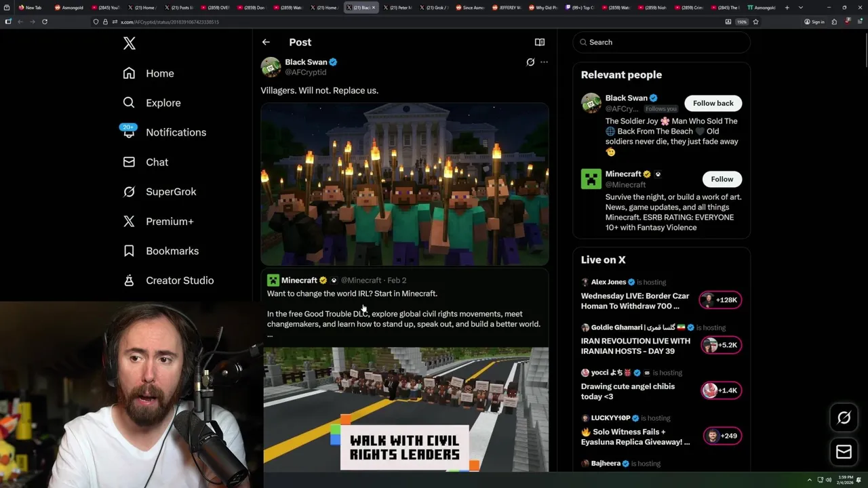Viewport: 868px width, 488px height.
Task: Open SuperGrok in the sidebar
Action: [x=159, y=192]
